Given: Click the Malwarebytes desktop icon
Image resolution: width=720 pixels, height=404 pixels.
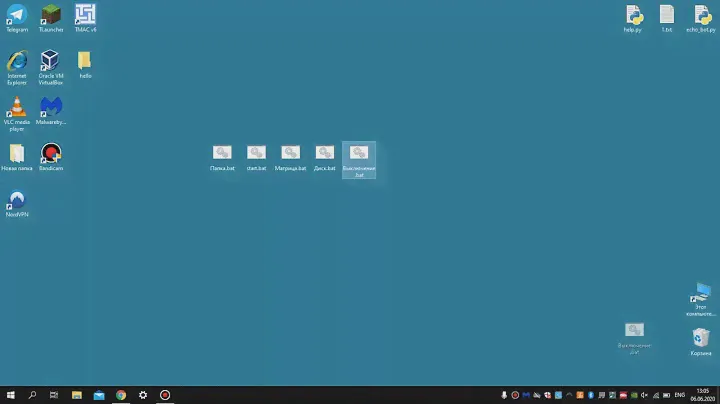Looking at the screenshot, I should (x=51, y=107).
